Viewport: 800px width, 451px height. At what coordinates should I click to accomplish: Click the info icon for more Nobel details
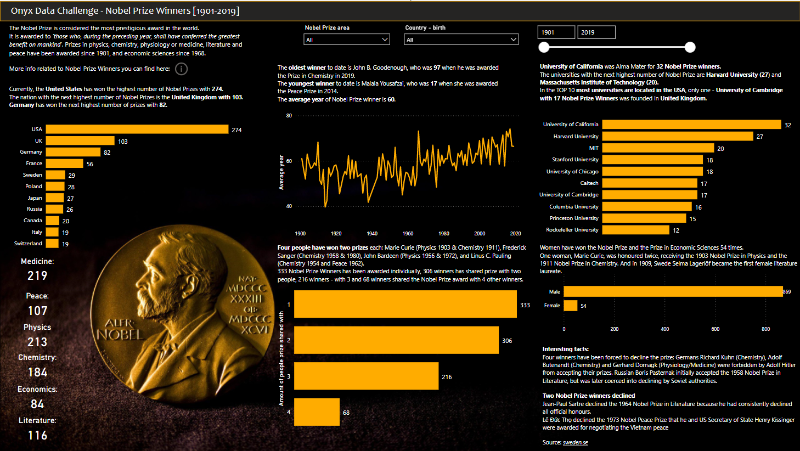[181, 69]
